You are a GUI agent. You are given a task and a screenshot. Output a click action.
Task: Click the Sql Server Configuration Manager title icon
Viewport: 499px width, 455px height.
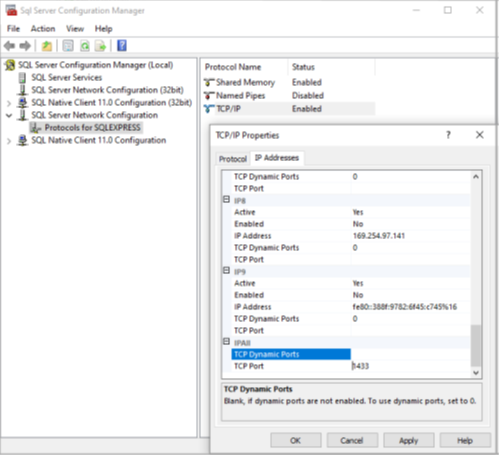pos(11,10)
